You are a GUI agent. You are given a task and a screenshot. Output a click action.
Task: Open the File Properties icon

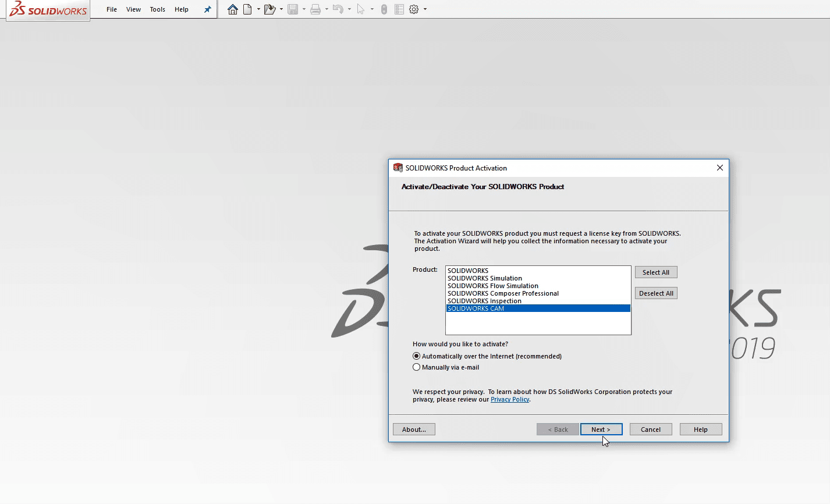pos(399,9)
